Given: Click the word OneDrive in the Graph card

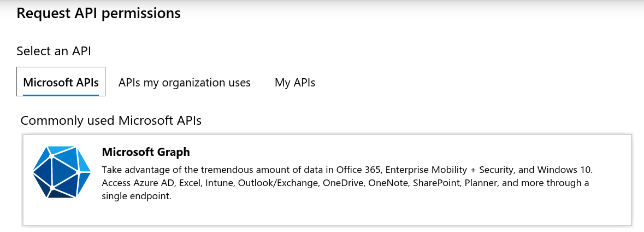Looking at the screenshot, I should click(343, 183).
